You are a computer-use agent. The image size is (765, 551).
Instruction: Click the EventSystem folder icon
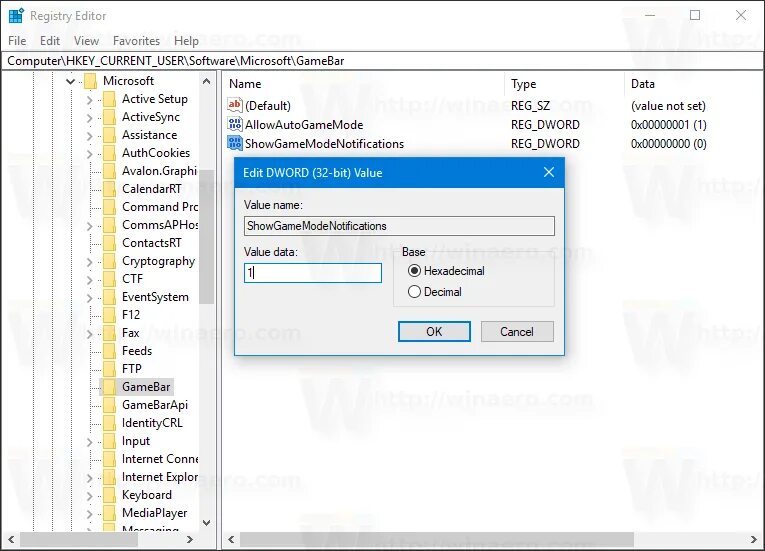coord(109,297)
